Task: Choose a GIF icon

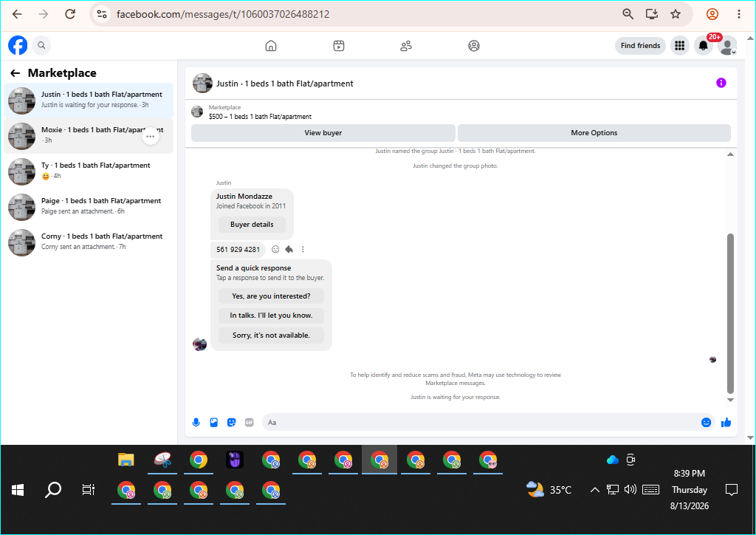Action: (250, 423)
